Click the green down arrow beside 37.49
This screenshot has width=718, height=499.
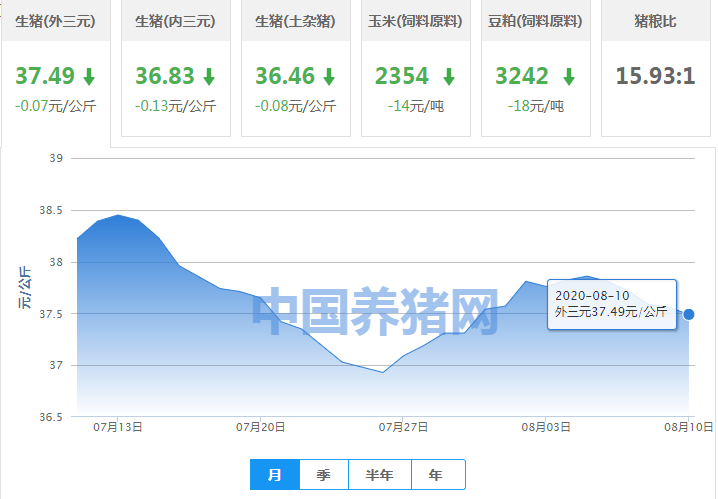tap(89, 77)
